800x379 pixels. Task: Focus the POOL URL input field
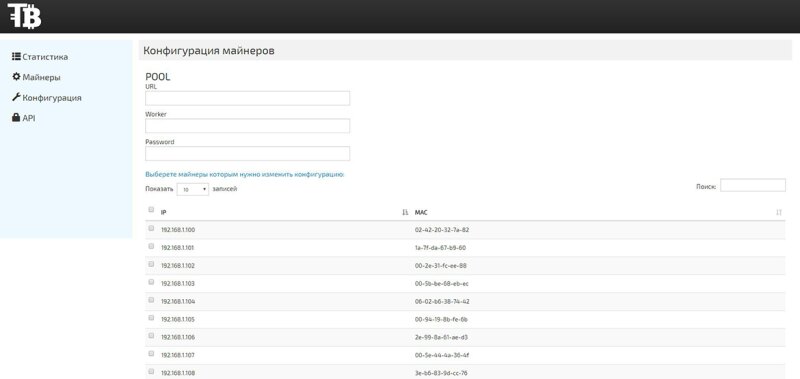247,98
